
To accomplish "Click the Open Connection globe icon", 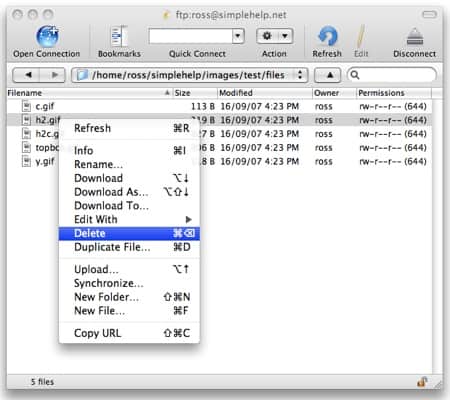I will (47, 36).
